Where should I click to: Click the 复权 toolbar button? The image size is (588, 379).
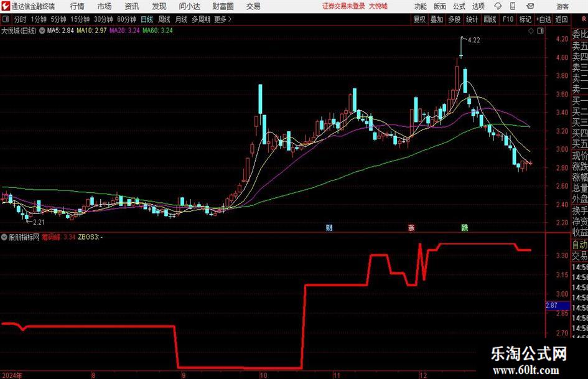(419, 19)
